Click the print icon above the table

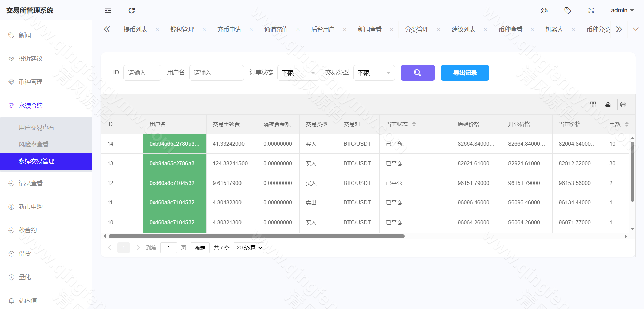(623, 104)
